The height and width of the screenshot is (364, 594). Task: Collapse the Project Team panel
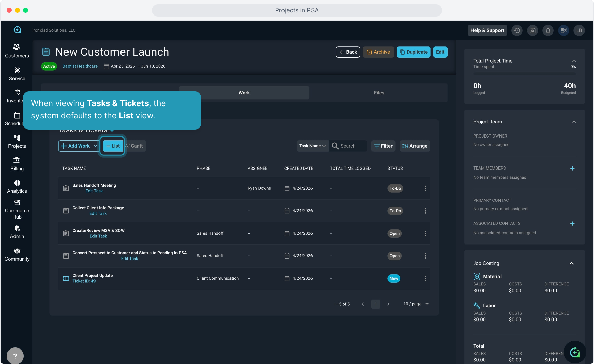[x=574, y=122]
